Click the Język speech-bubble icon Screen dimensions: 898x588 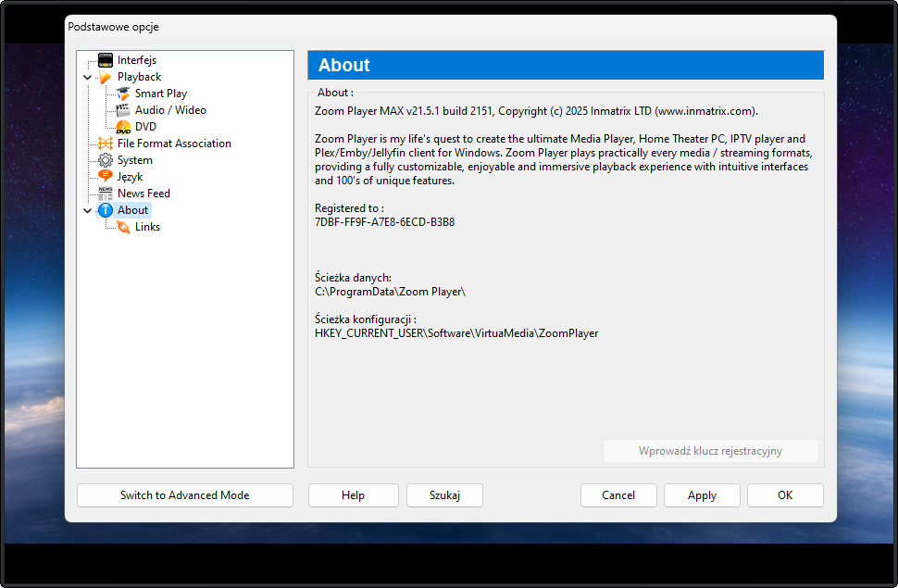pos(106,177)
